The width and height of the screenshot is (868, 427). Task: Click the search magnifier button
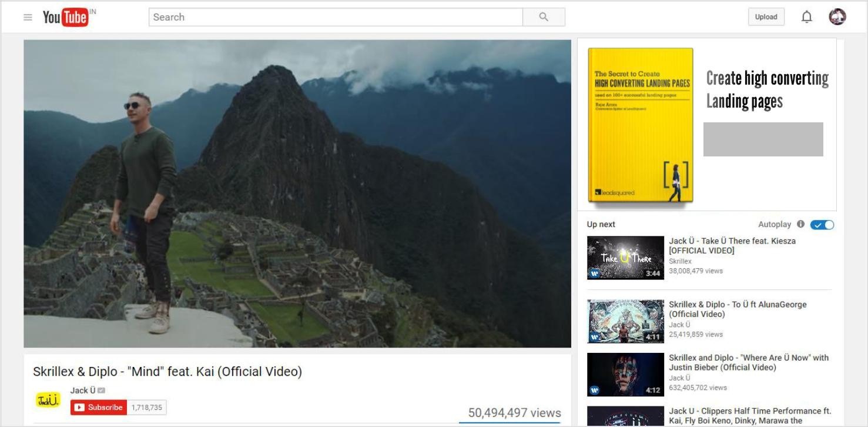[544, 17]
